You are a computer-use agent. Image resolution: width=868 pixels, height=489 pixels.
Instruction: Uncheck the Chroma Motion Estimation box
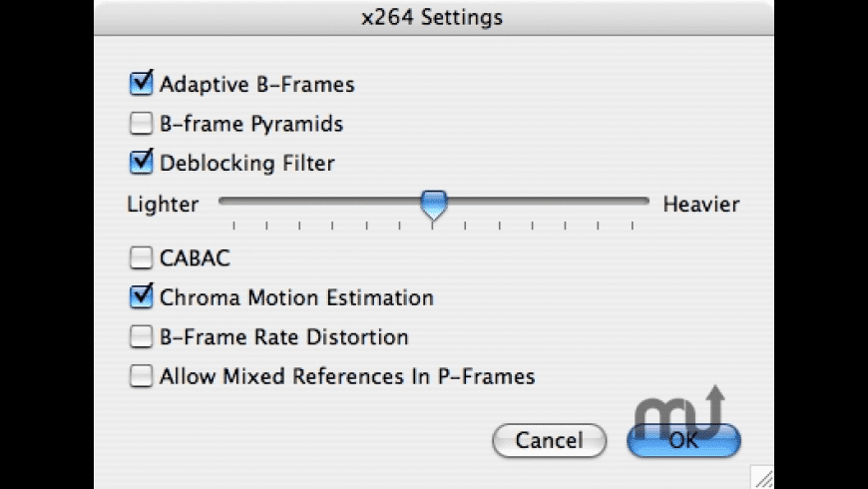(141, 296)
